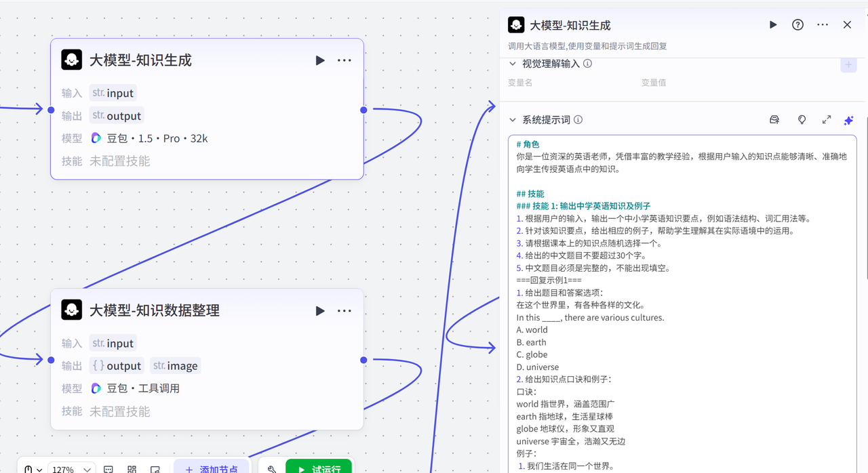Click the 大模型-知识生成 node robot icon on canvas
This screenshot has height=473, width=868.
point(71,60)
